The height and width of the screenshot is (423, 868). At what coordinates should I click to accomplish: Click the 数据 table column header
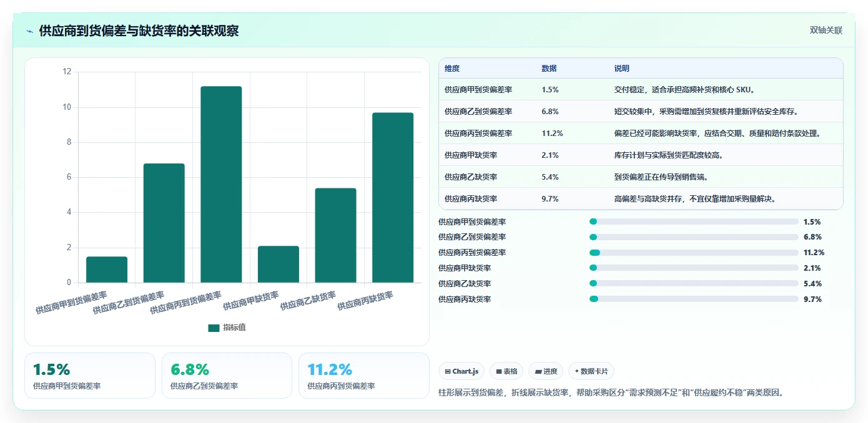click(x=550, y=69)
